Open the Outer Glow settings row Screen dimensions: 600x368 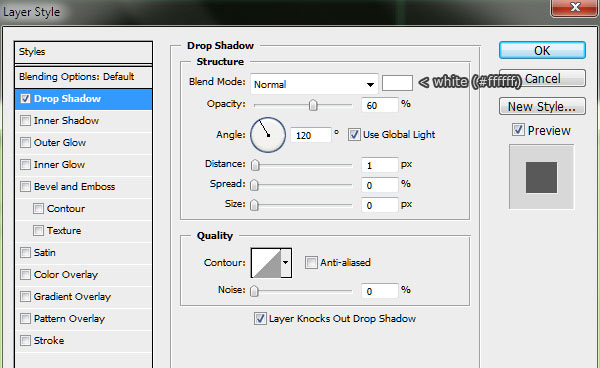(x=83, y=143)
